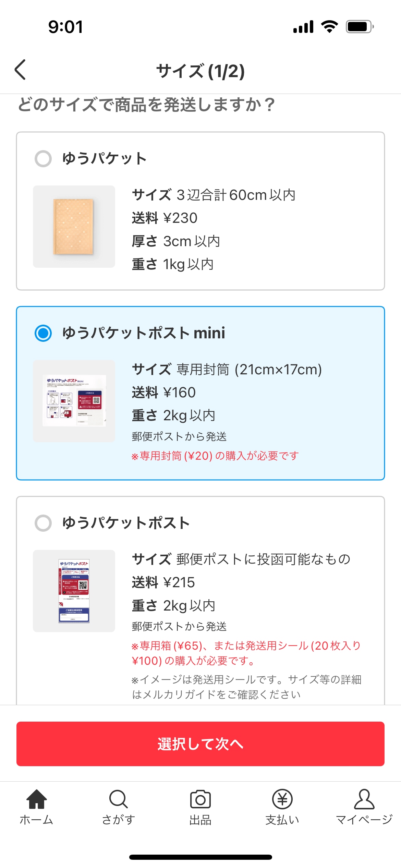401x868 pixels.
Task: Tap the さがす search magnifier icon
Action: click(118, 799)
